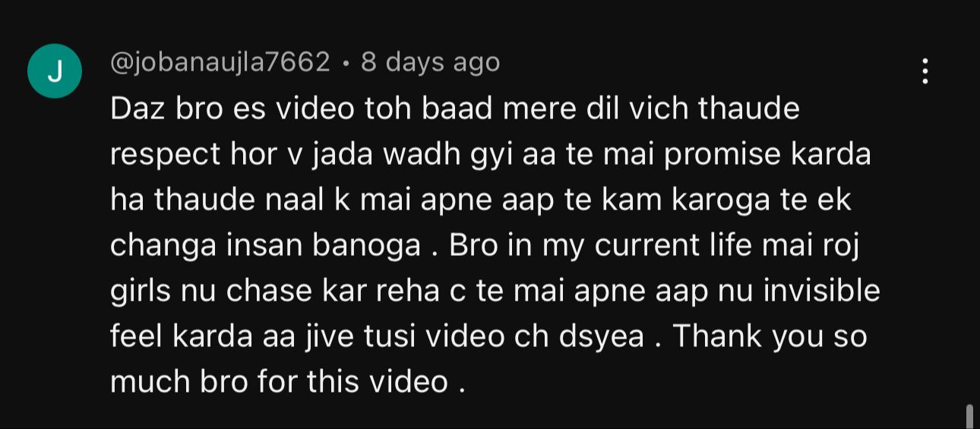Viewport: 980px width, 429px height.
Task: Click the comment line starting 'girls nu chase'
Action: 495,291
